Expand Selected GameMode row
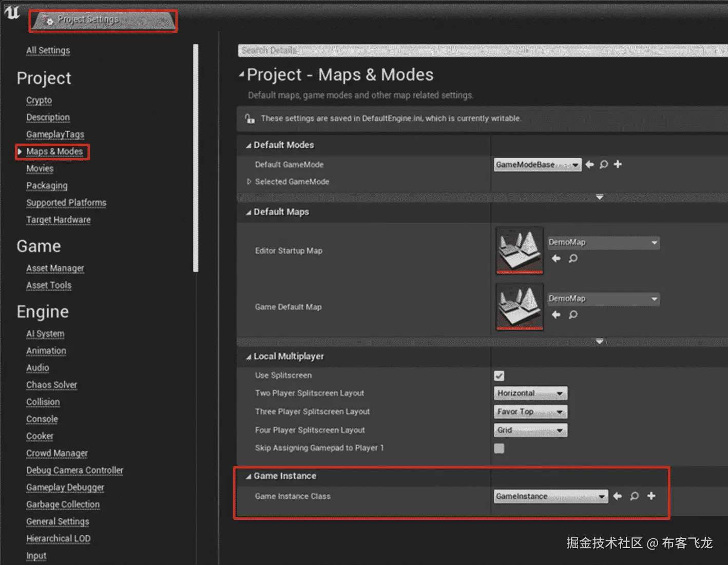Image resolution: width=728 pixels, height=565 pixels. click(x=249, y=182)
